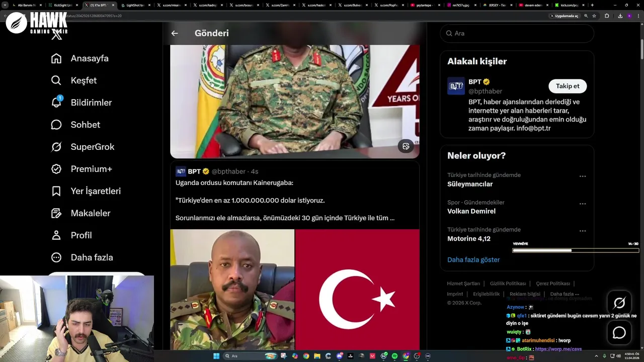Open the Windows Start menu
The width and height of the screenshot is (644, 362).
pos(216,356)
